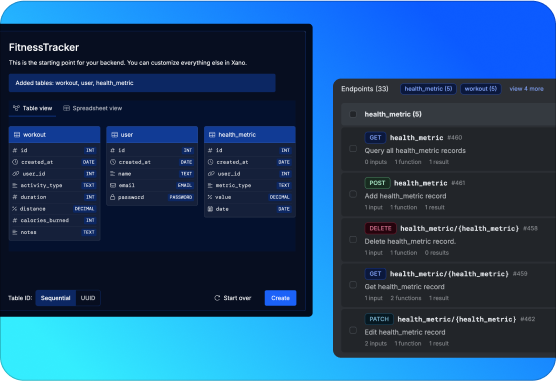This screenshot has height=381, width=556.
Task: Click text icon beside metric_type field
Action: (x=210, y=186)
